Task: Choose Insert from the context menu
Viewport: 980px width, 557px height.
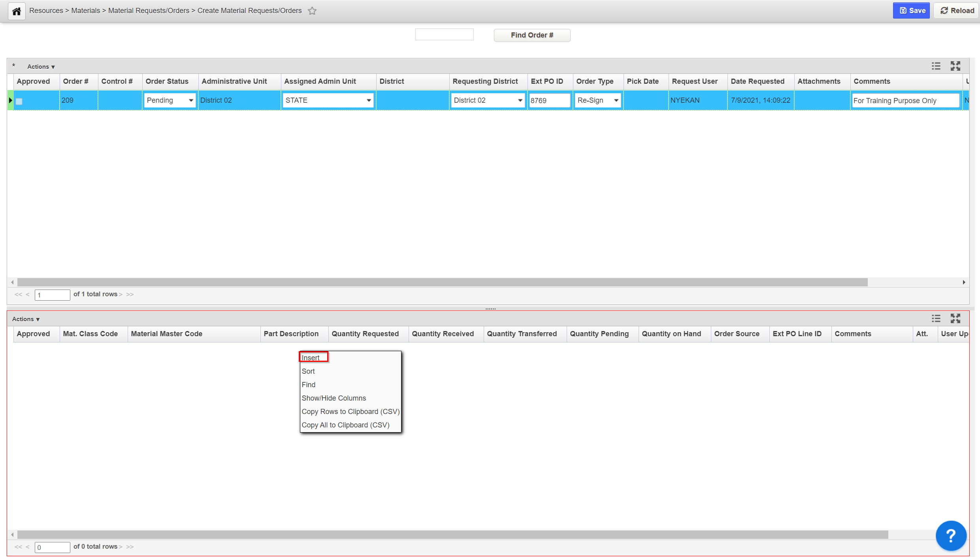Action: 311,358
